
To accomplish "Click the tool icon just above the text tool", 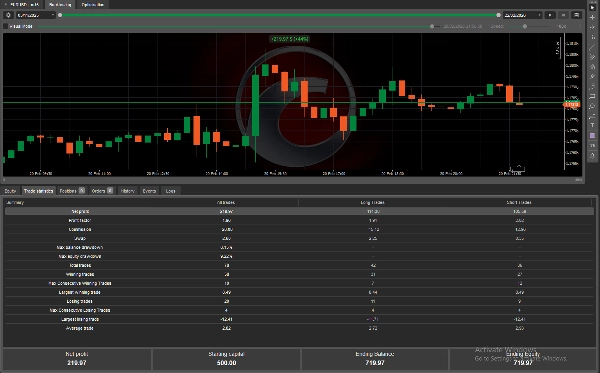I will point(592,116).
